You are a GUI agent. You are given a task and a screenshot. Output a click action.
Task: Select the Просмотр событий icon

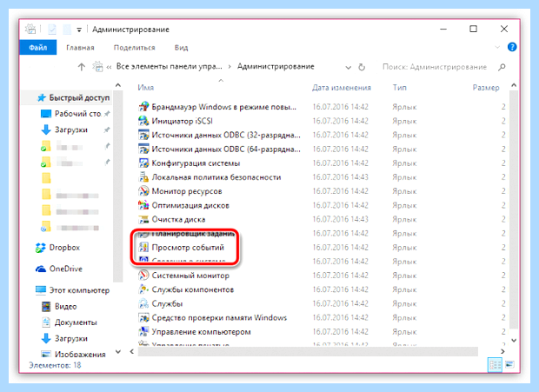click(x=143, y=248)
